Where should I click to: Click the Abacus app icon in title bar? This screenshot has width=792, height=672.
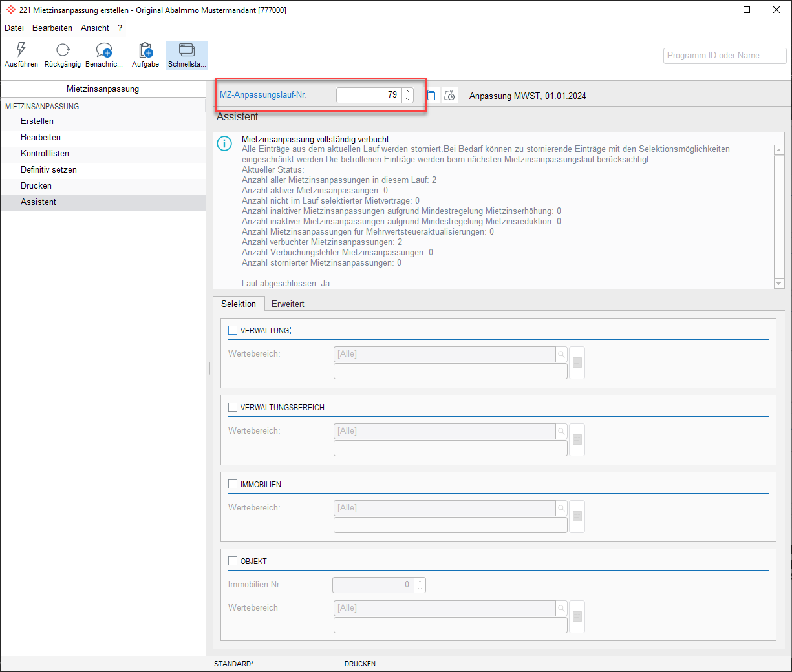pos(11,10)
